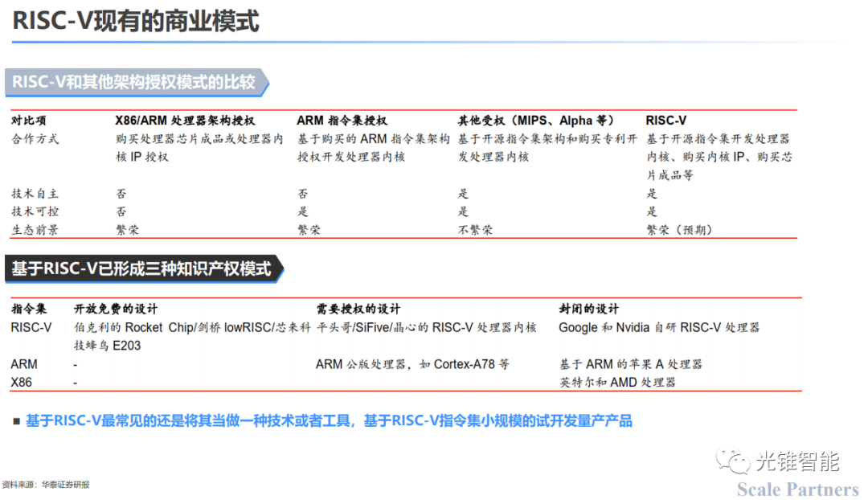
Task: Select the X86/ARM 处理器架构授权 column header
Action: (x=186, y=121)
